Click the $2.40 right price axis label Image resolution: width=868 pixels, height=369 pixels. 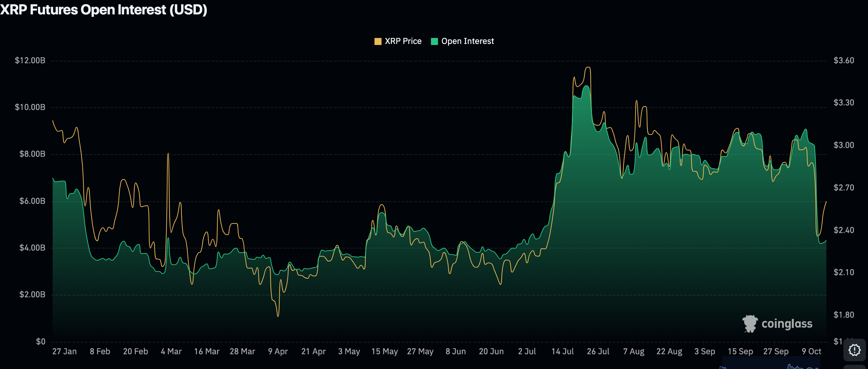(x=843, y=230)
